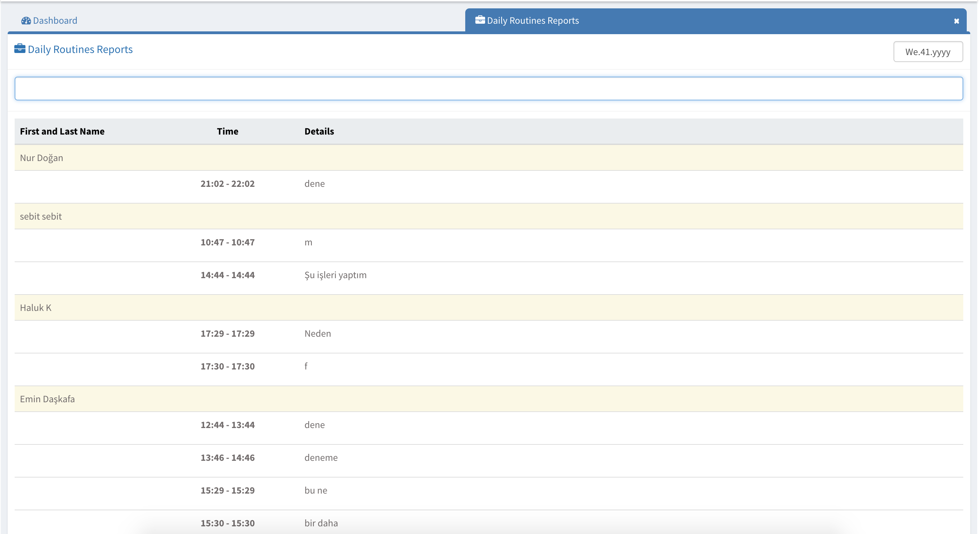Click the Details column header
The width and height of the screenshot is (980, 534).
coord(319,131)
